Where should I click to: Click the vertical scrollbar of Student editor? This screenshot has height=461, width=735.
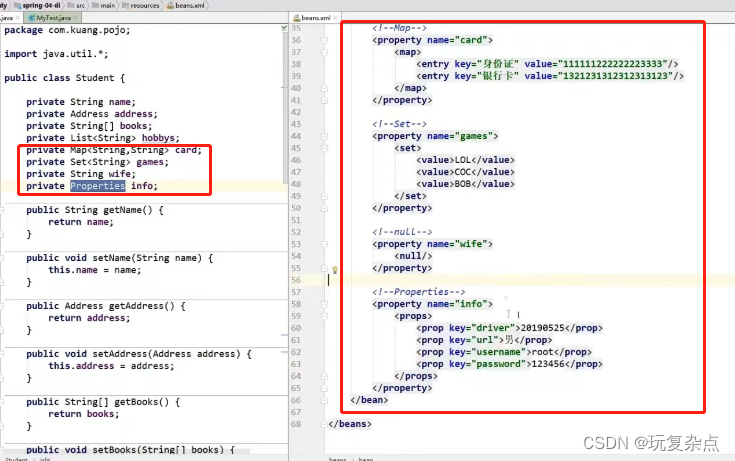click(x=285, y=108)
